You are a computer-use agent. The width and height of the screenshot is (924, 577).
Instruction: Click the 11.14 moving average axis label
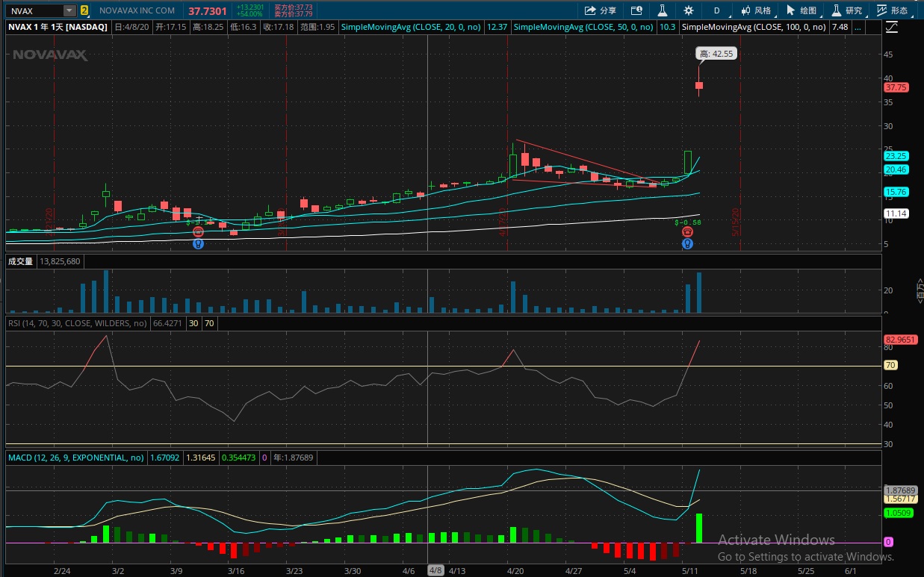[896, 213]
